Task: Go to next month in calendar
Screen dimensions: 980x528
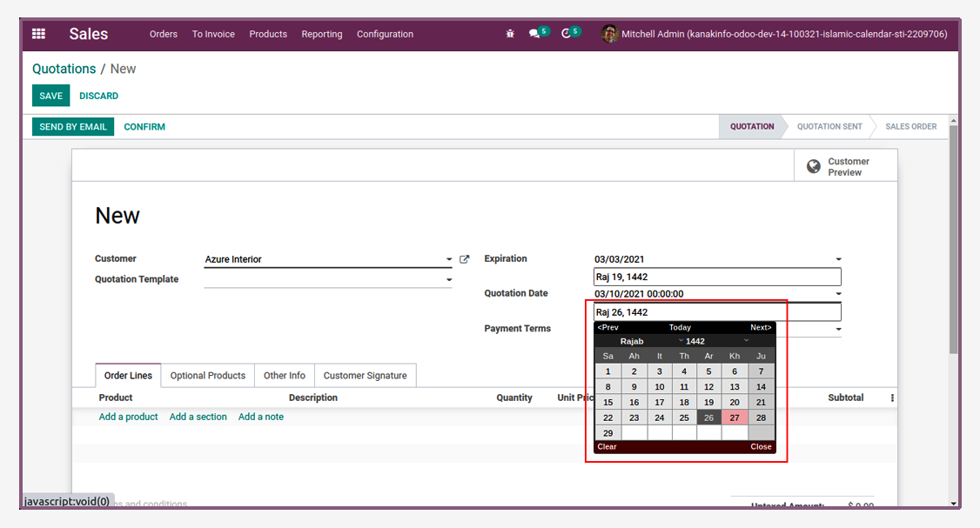Action: tap(761, 327)
